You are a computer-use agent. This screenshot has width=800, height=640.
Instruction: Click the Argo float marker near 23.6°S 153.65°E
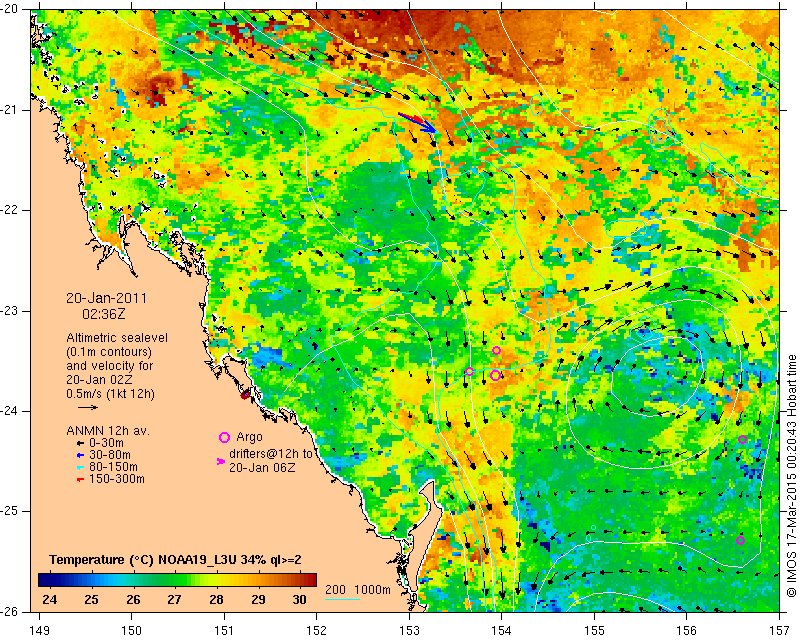click(x=469, y=372)
